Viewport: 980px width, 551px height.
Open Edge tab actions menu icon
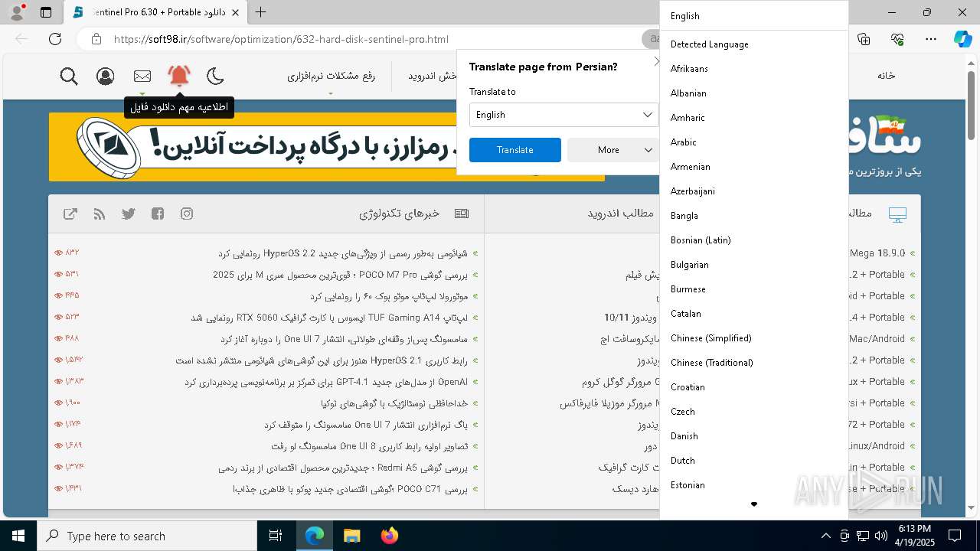(46, 12)
